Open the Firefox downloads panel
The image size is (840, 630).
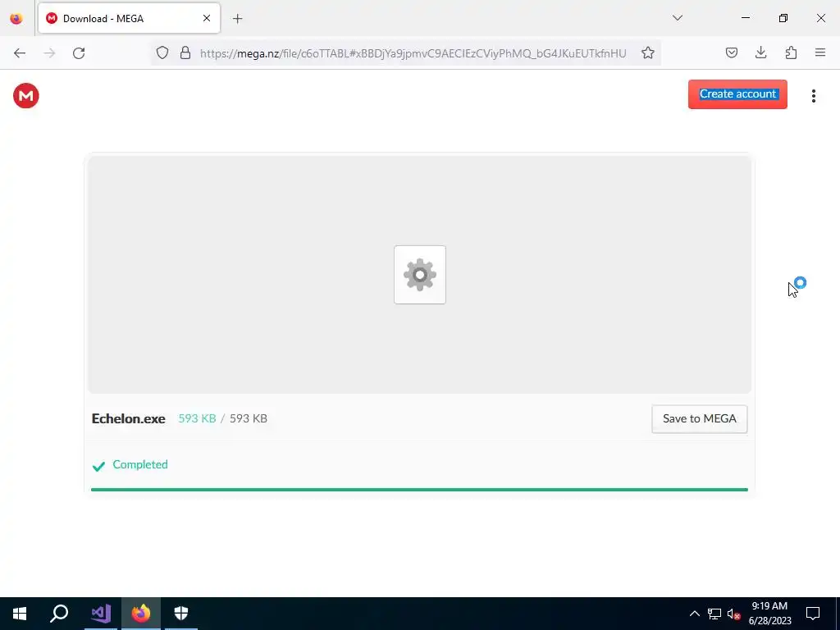760,53
